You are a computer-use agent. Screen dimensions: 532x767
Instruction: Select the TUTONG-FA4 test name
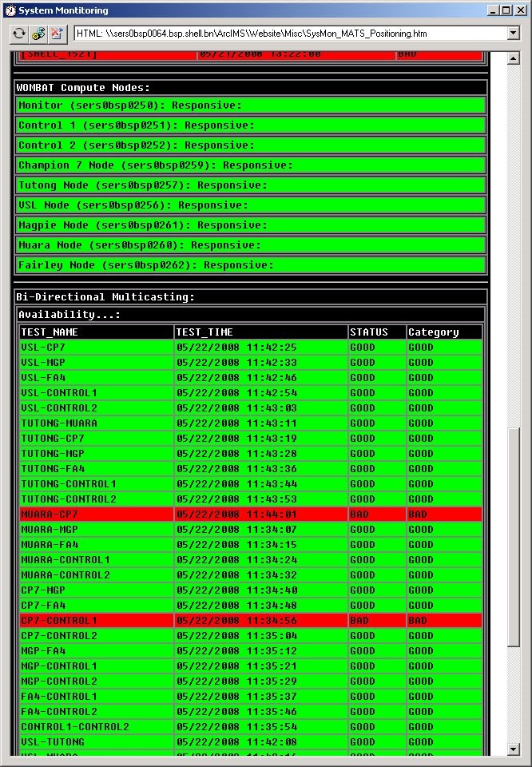click(x=53, y=469)
